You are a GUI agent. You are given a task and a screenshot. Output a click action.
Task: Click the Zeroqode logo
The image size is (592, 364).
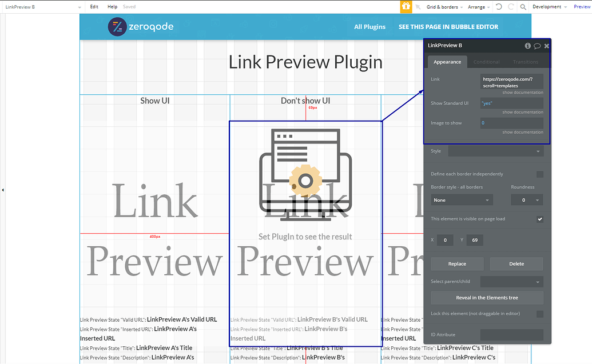coord(141,27)
